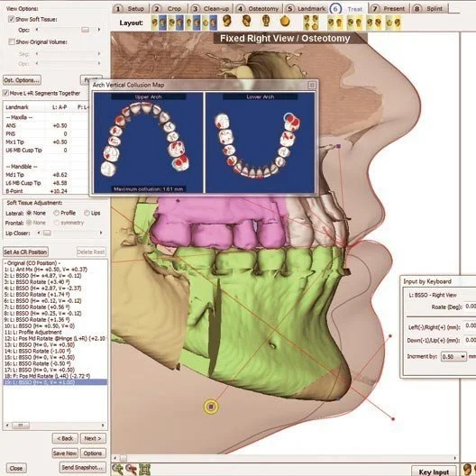Click the yellow circular rotation handle on the chin
The image size is (476, 476).
click(211, 407)
